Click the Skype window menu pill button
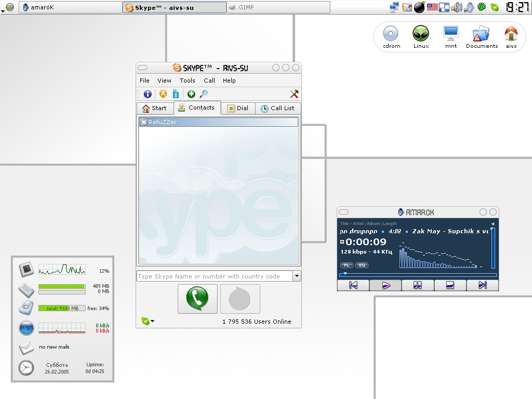Screen dimensions: 532x399 pos(142,68)
